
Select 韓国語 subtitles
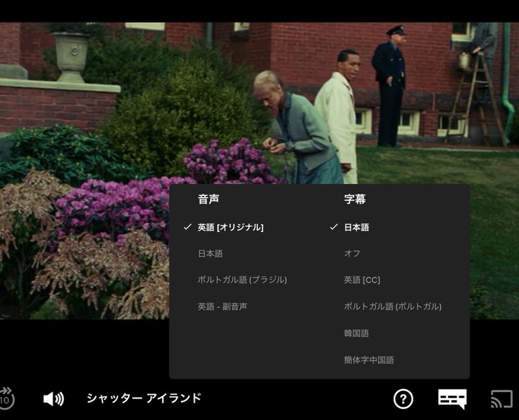(356, 333)
